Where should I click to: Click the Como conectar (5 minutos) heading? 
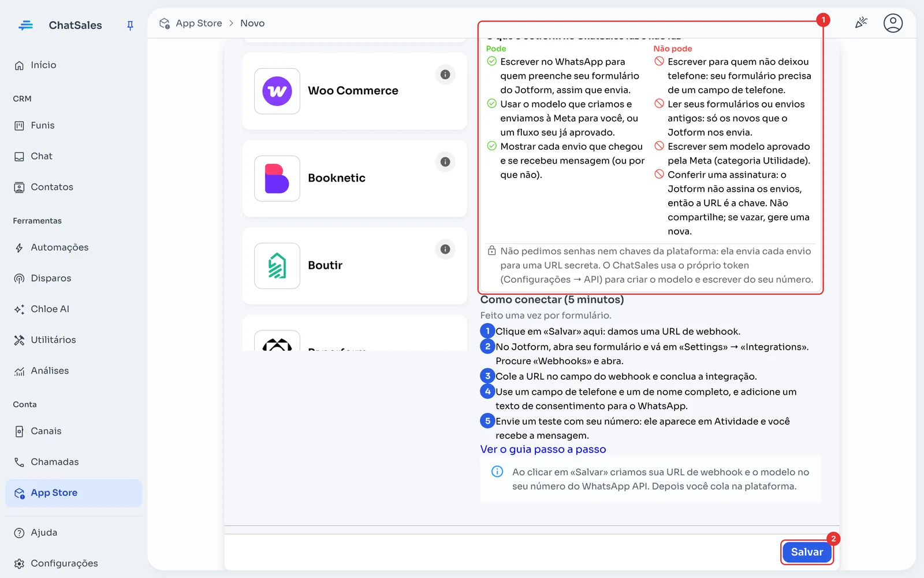[552, 299]
